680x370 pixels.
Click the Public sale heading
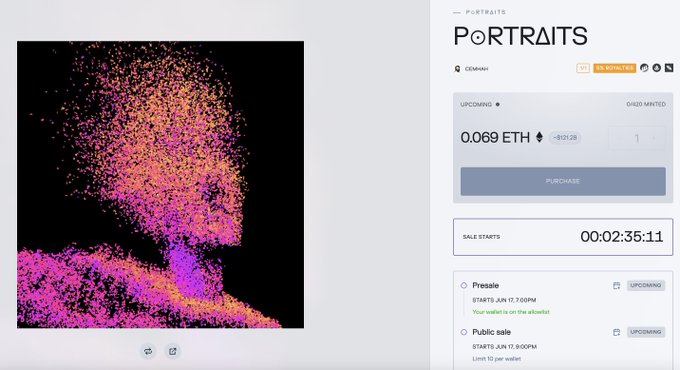tap(491, 332)
